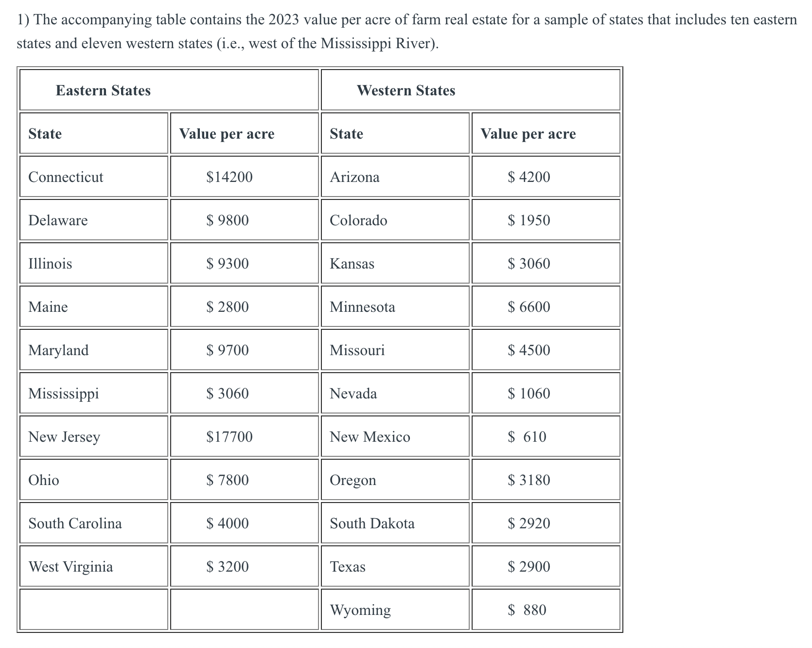Viewport: 812px width, 648px height.
Task: Click the Colorado value $1950
Action: [x=546, y=220]
